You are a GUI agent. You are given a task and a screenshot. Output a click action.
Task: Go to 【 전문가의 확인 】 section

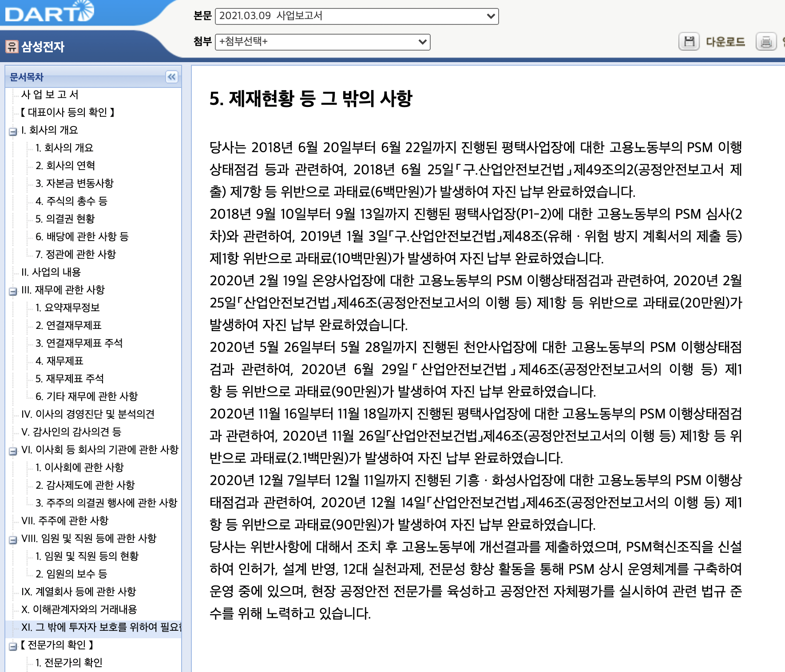57,645
